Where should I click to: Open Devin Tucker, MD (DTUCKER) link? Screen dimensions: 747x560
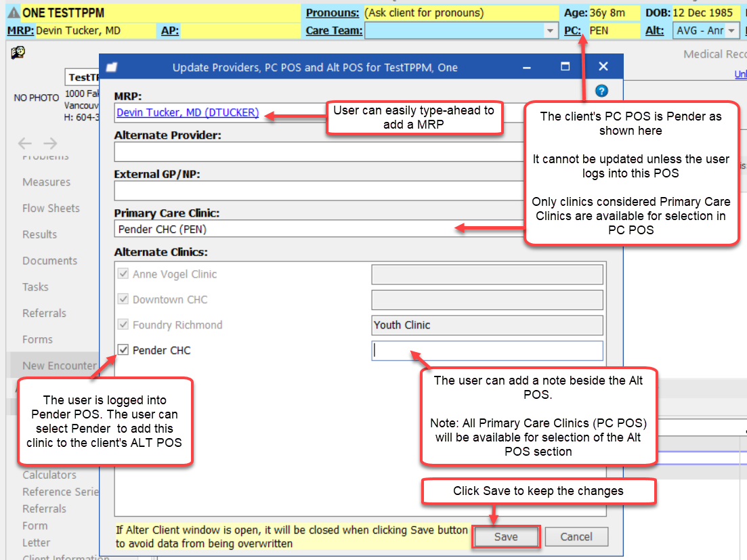(188, 112)
